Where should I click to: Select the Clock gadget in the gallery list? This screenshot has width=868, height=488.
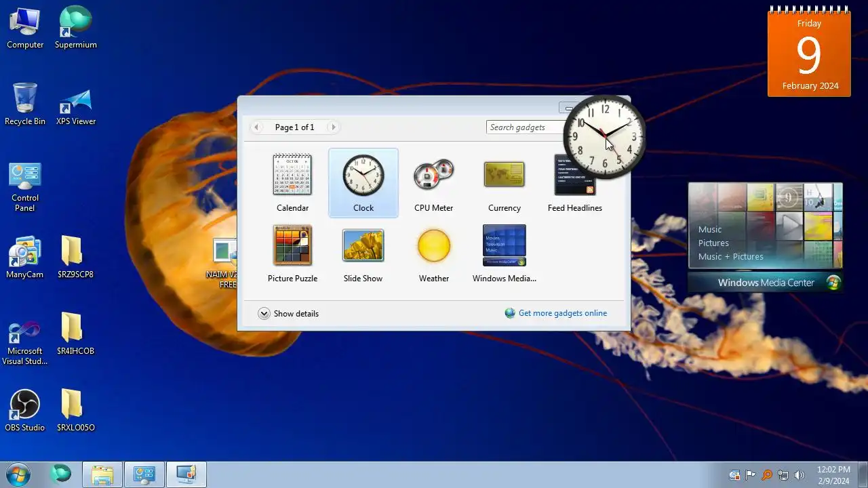pyautogui.click(x=363, y=183)
